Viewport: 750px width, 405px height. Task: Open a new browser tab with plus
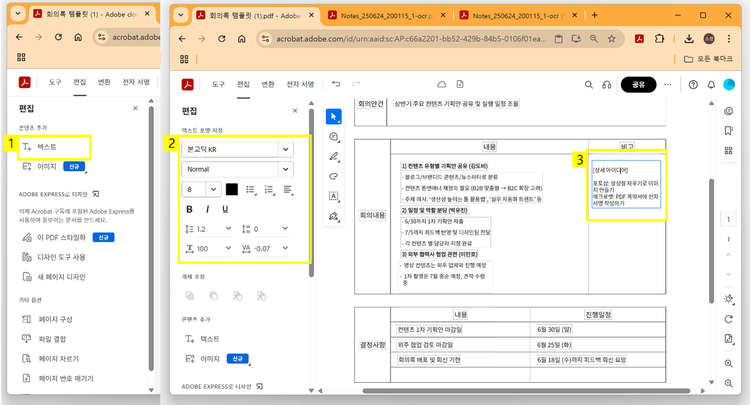click(x=594, y=15)
